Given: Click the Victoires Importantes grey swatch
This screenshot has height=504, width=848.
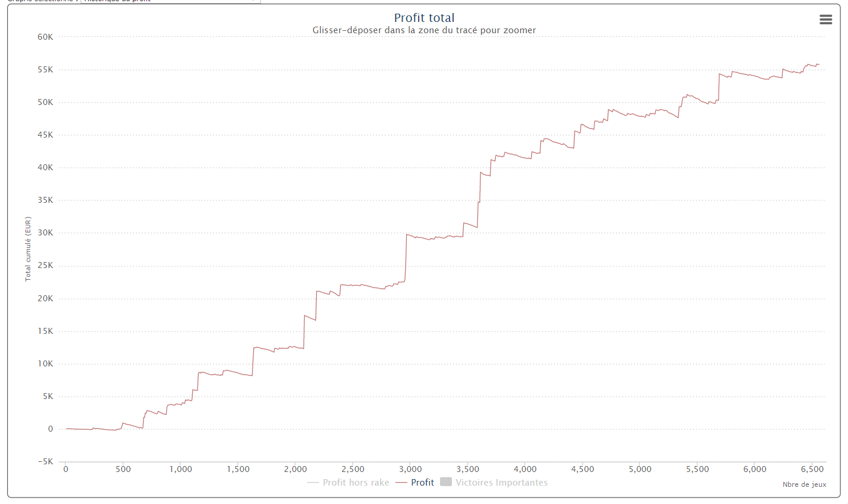Looking at the screenshot, I should [446, 482].
